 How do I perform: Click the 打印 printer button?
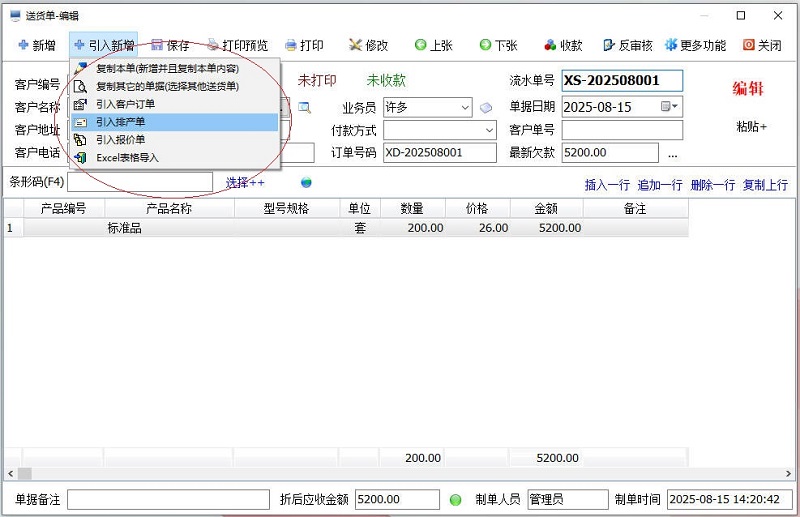(x=305, y=45)
